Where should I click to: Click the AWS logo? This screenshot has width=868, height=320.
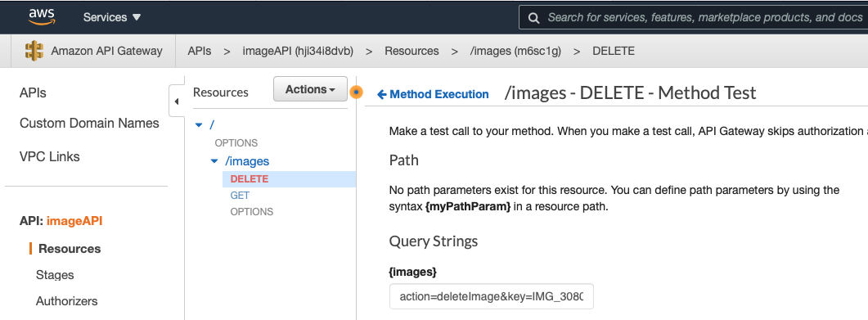[x=42, y=17]
